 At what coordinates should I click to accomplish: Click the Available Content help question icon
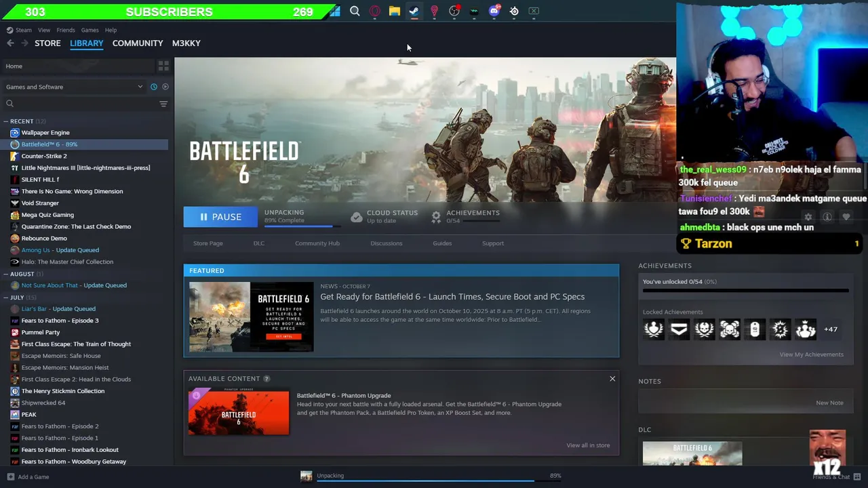coord(267,379)
